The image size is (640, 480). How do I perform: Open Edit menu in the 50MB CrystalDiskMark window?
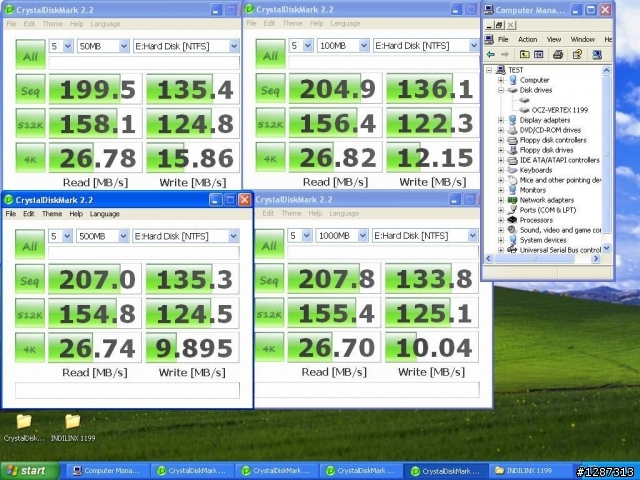pos(29,24)
